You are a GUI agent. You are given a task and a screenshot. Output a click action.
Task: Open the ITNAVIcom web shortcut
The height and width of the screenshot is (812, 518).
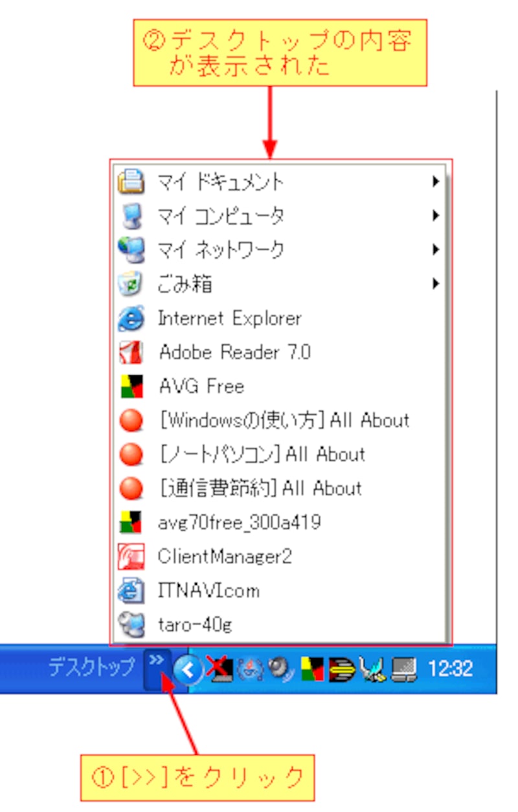click(279, 591)
